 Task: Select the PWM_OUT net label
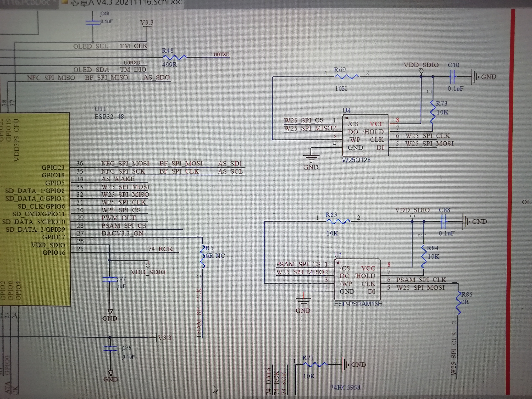coord(119,218)
